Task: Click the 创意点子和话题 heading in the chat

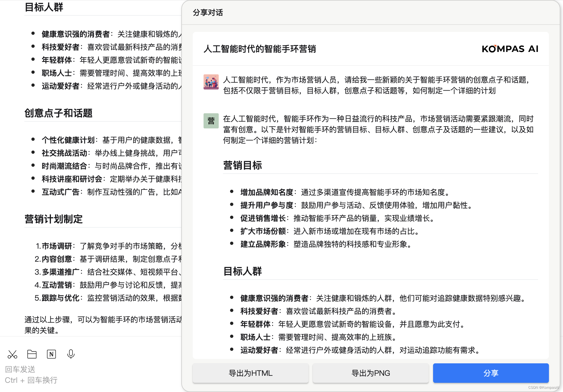Action: coord(58,113)
